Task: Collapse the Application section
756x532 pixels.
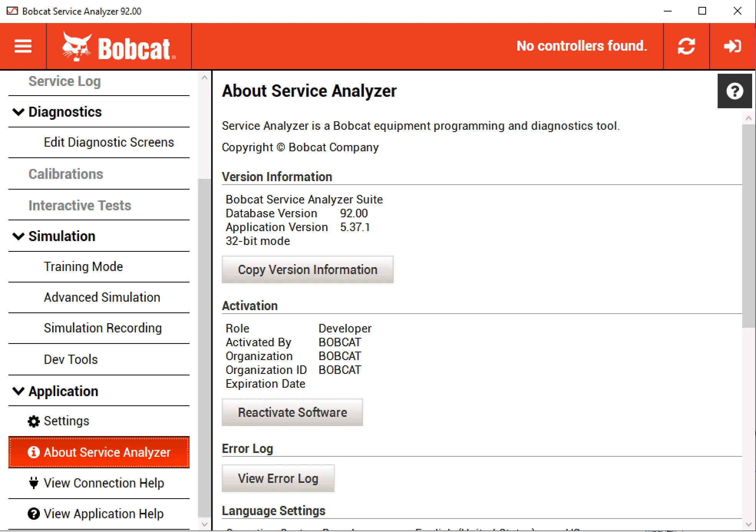Action: click(18, 391)
